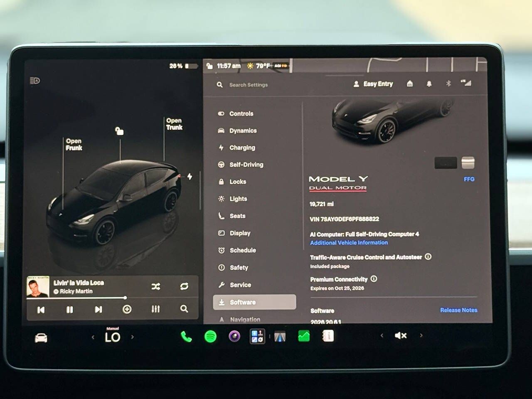
Task: Pause Livin' la Vida Loca
Action: click(x=69, y=310)
